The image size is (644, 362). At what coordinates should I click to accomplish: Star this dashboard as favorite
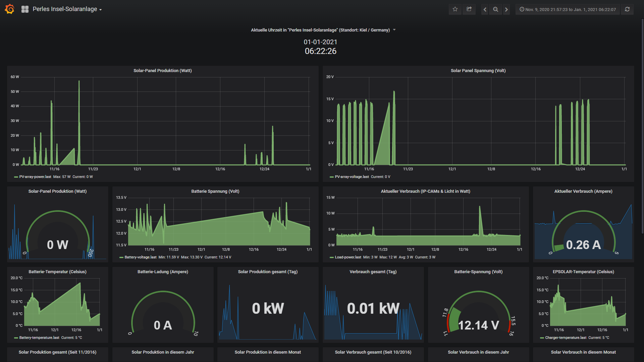pos(455,9)
